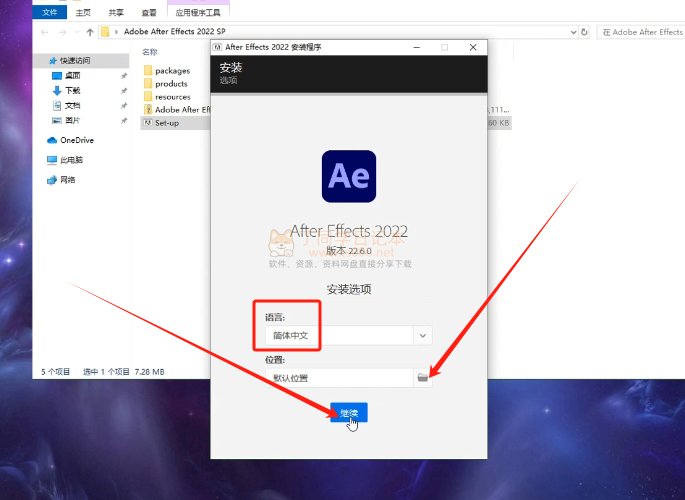
Task: Click the Up one level arrow in Explorer
Action: coord(90,32)
